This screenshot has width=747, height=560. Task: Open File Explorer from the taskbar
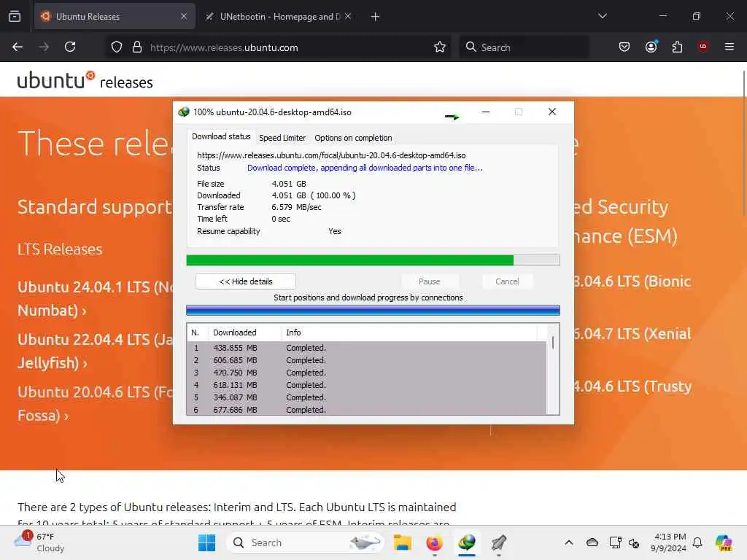[x=403, y=542]
